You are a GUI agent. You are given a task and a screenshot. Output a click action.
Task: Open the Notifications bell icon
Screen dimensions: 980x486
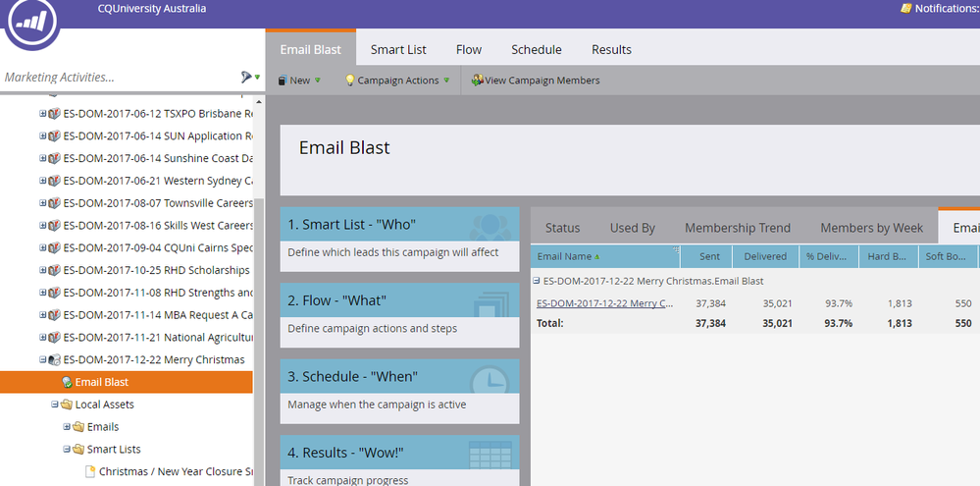[905, 8]
